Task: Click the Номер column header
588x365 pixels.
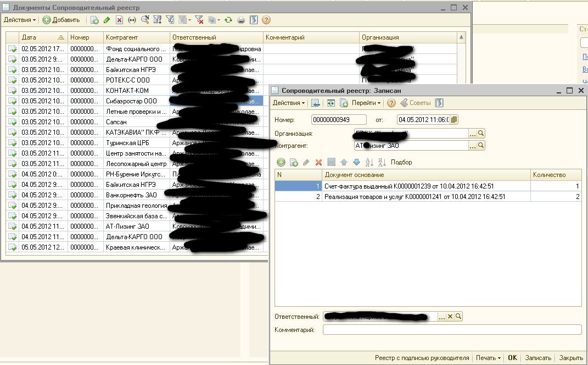Action: [x=86, y=37]
